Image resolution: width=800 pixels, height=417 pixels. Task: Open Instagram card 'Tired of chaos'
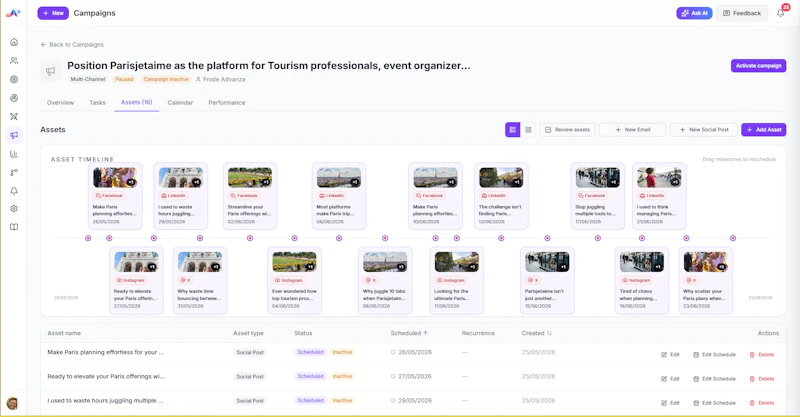pos(642,280)
